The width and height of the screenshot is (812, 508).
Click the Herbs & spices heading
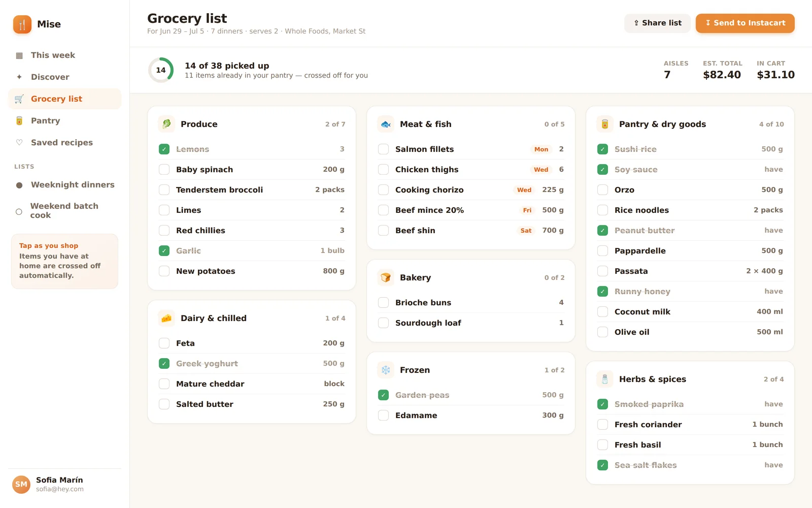(x=653, y=379)
